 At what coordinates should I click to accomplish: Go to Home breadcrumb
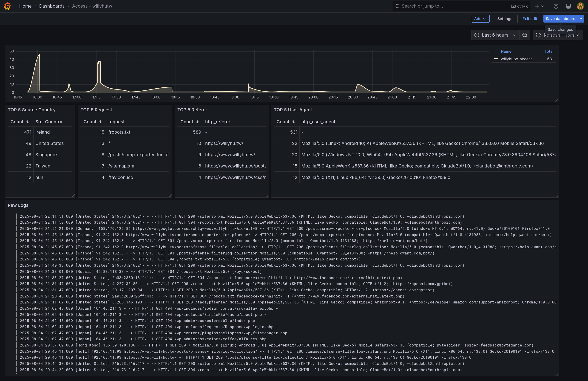26,6
